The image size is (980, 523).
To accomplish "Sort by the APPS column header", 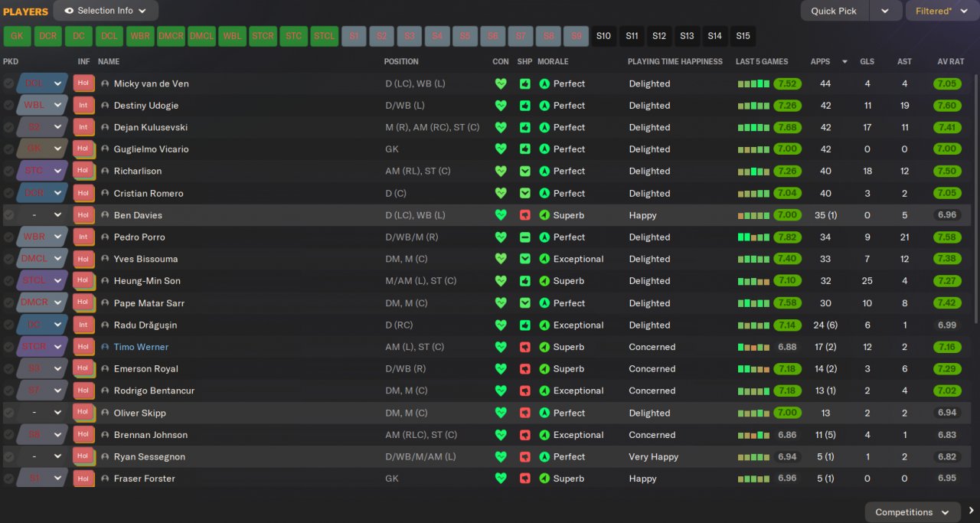I will coord(820,61).
